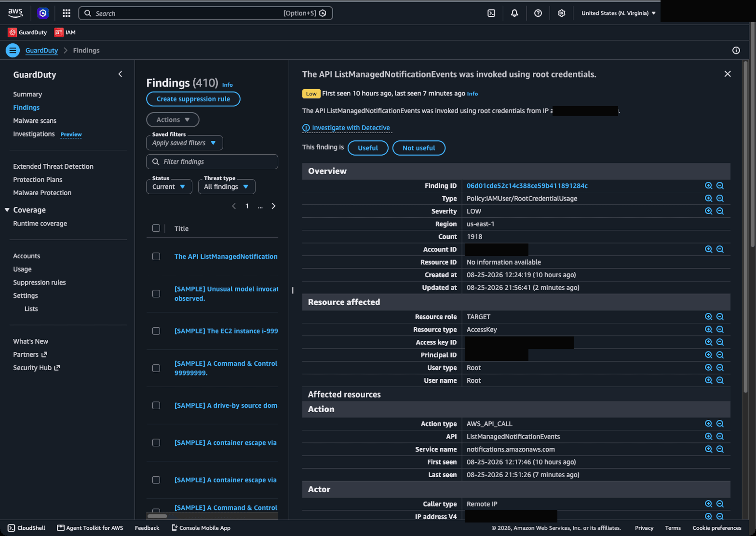
Task: Open the AWS console home logo
Action: 15,13
